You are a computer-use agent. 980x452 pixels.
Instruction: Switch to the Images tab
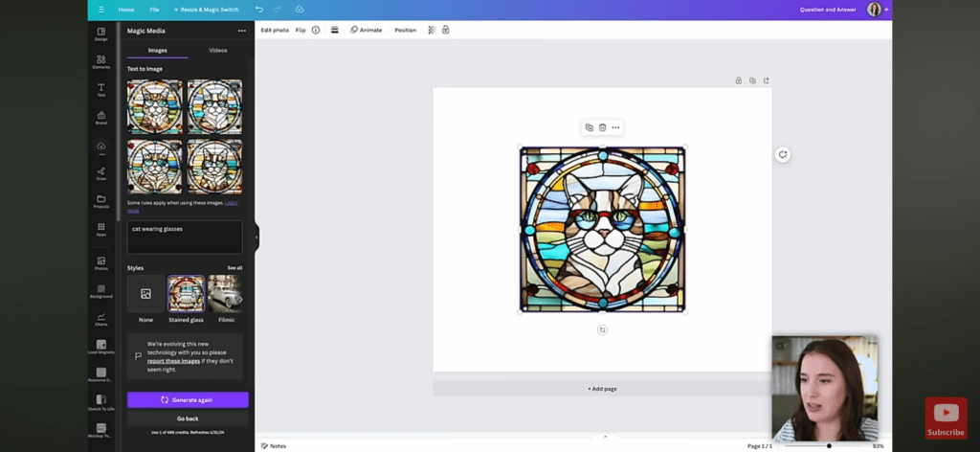pyautogui.click(x=158, y=50)
